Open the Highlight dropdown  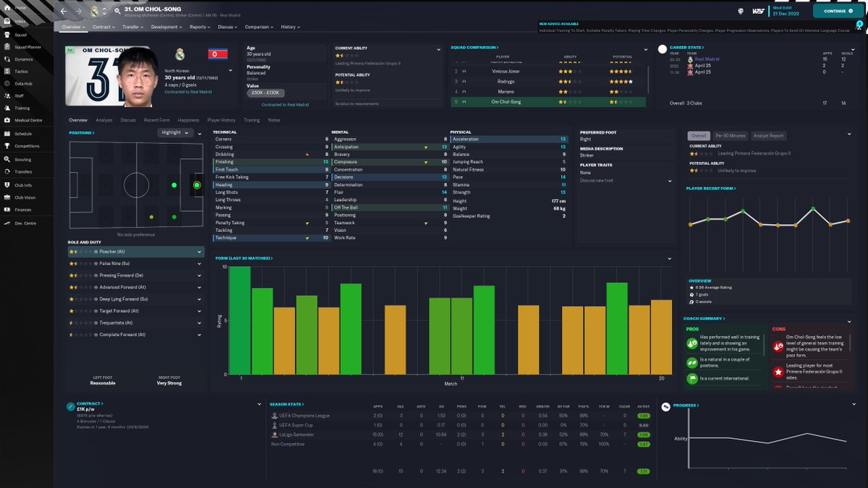pyautogui.click(x=176, y=132)
